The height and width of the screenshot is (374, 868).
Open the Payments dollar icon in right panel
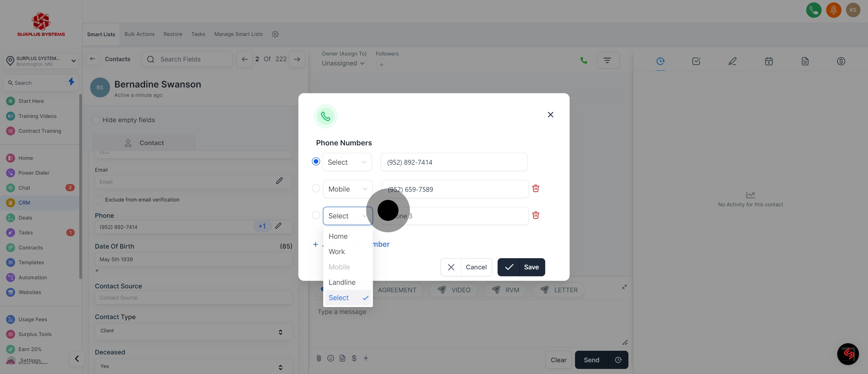click(x=841, y=61)
